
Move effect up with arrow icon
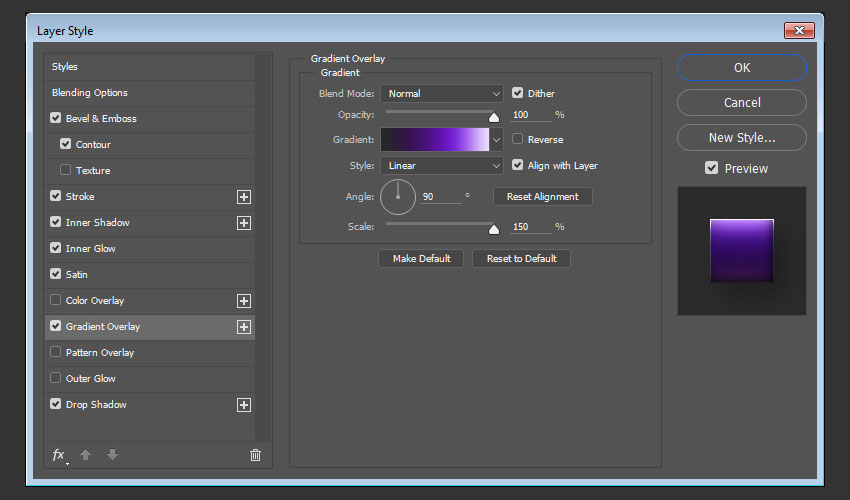[86, 455]
